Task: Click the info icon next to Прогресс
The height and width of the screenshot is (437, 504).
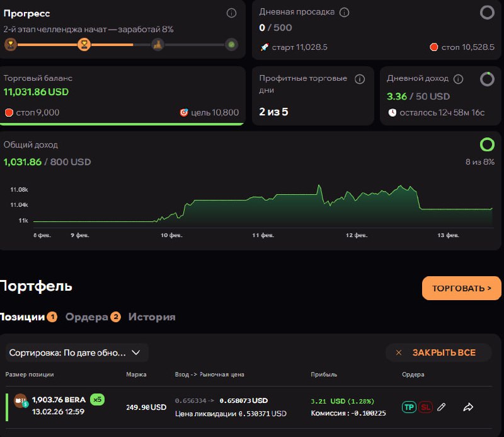Action: (x=231, y=13)
